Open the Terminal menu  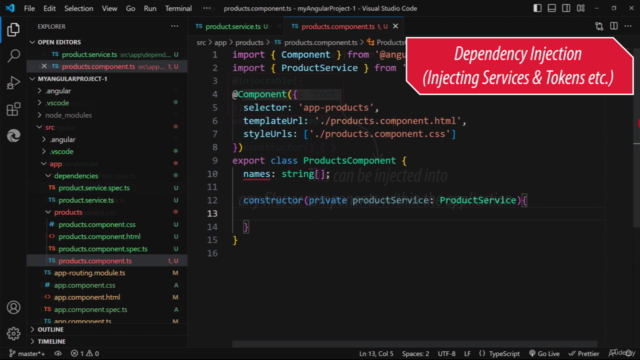[x=178, y=8]
